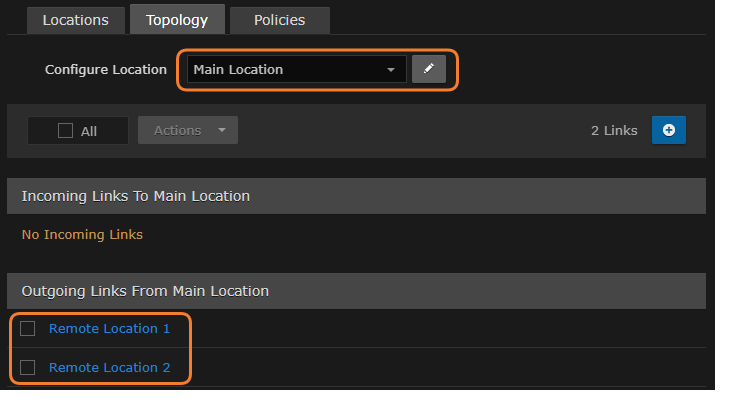735x410 pixels.
Task: Click the Configure Location label
Action: [x=106, y=69]
